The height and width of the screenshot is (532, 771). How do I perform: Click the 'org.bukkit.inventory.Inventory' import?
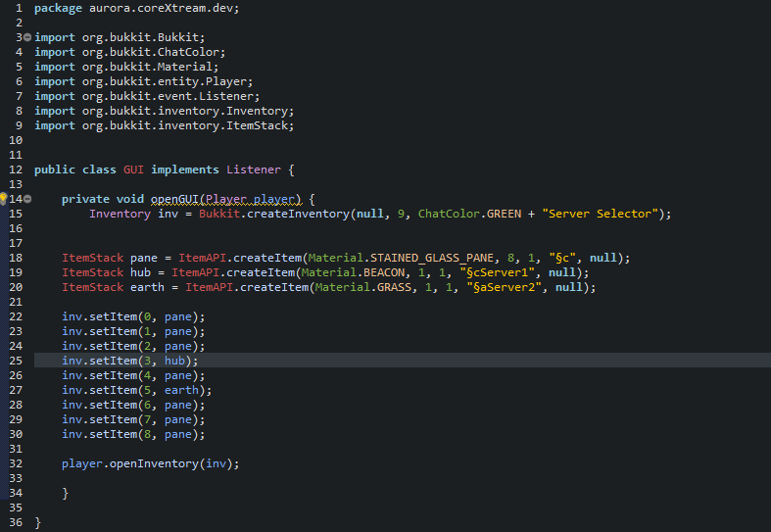coord(185,111)
